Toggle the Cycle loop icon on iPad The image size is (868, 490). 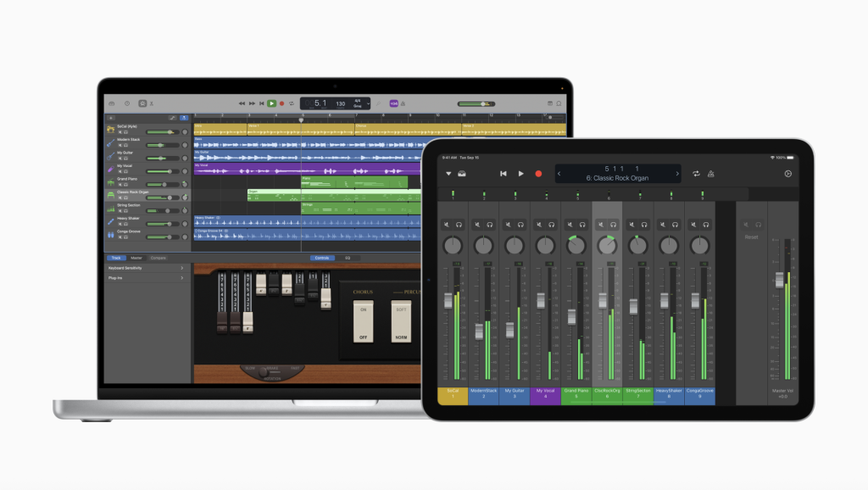[696, 174]
